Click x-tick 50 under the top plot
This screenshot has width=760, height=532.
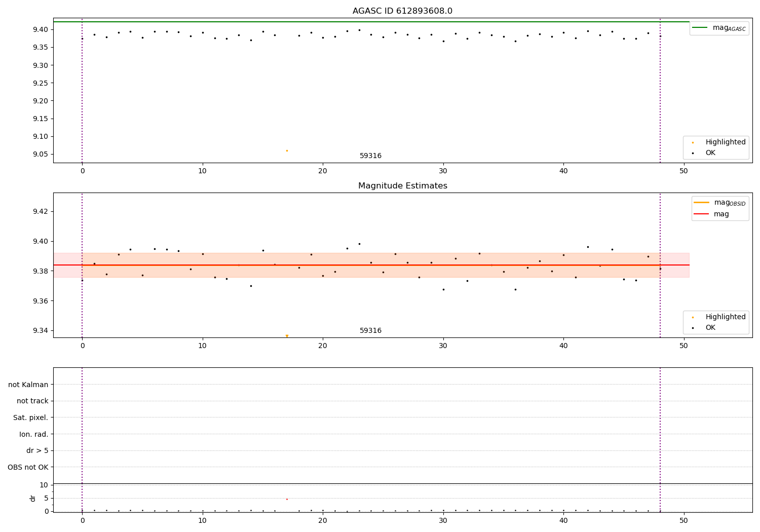pos(684,171)
